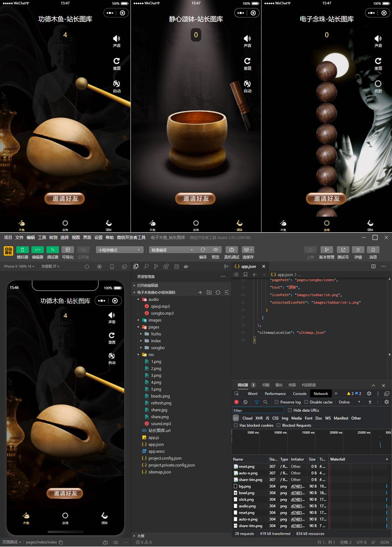Expand the images folder in file tree
Screen dimensions: 392x547
coord(155,320)
